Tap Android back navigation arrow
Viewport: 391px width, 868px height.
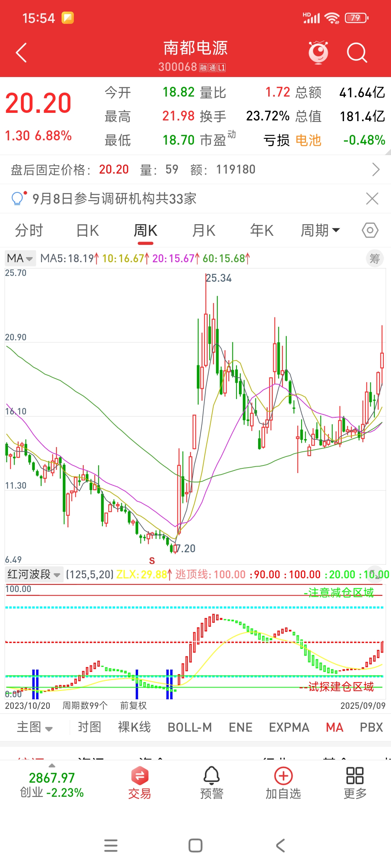pos(280,846)
